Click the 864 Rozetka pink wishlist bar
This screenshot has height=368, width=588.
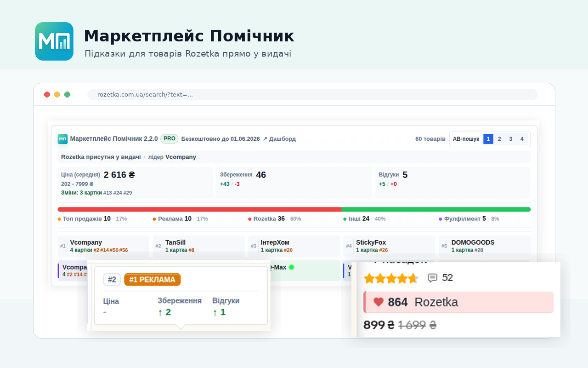(x=458, y=302)
